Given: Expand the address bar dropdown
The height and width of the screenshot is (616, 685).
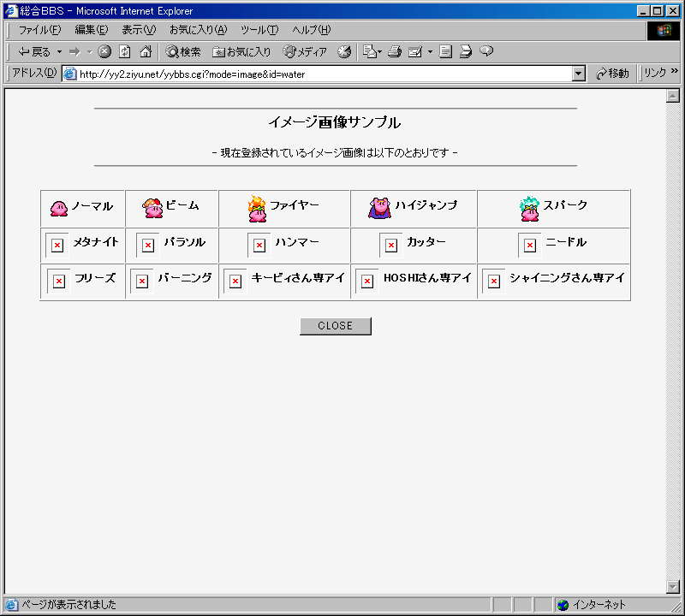Looking at the screenshot, I should (x=579, y=74).
